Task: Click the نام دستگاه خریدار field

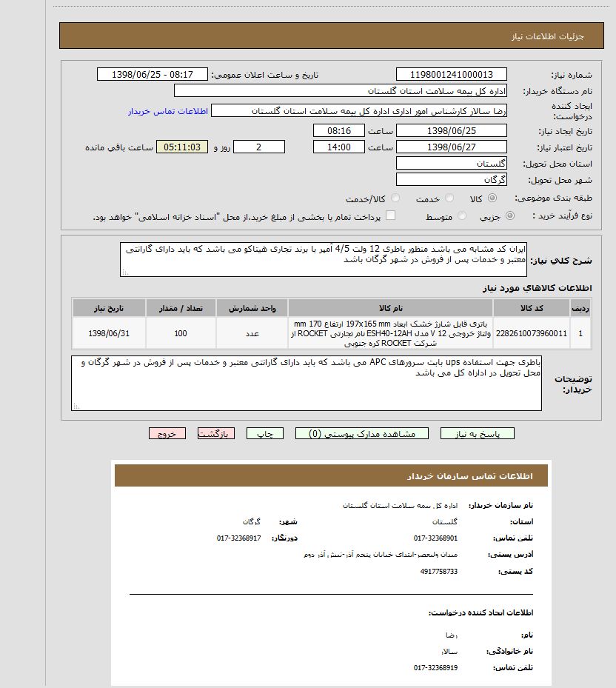Action: pos(341,91)
